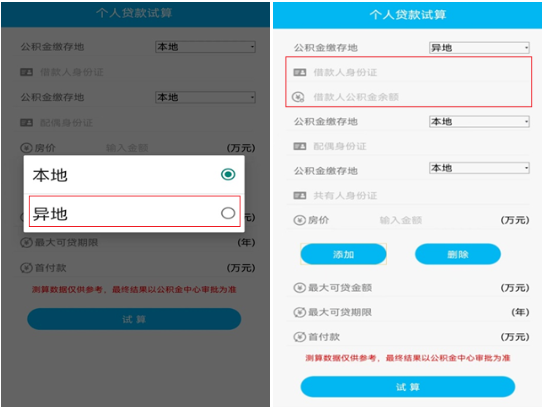Focus the 输入金额 field in right screen

coord(401,220)
